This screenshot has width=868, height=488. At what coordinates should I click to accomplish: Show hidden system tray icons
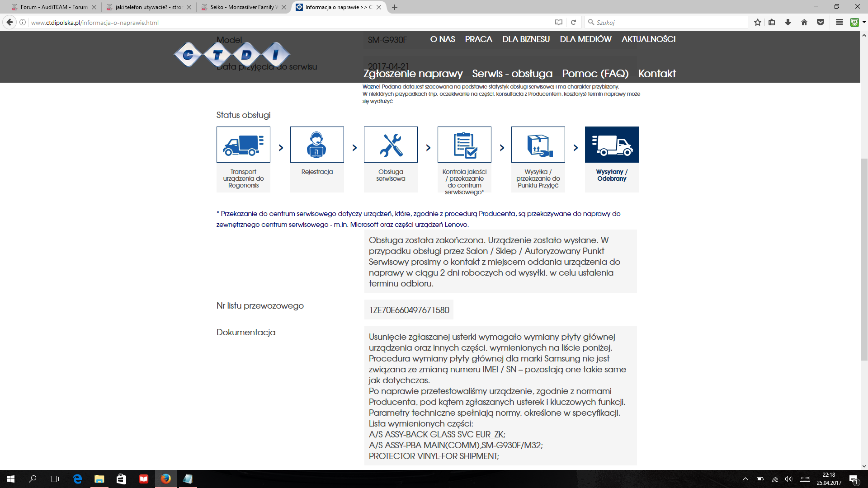[x=745, y=479]
